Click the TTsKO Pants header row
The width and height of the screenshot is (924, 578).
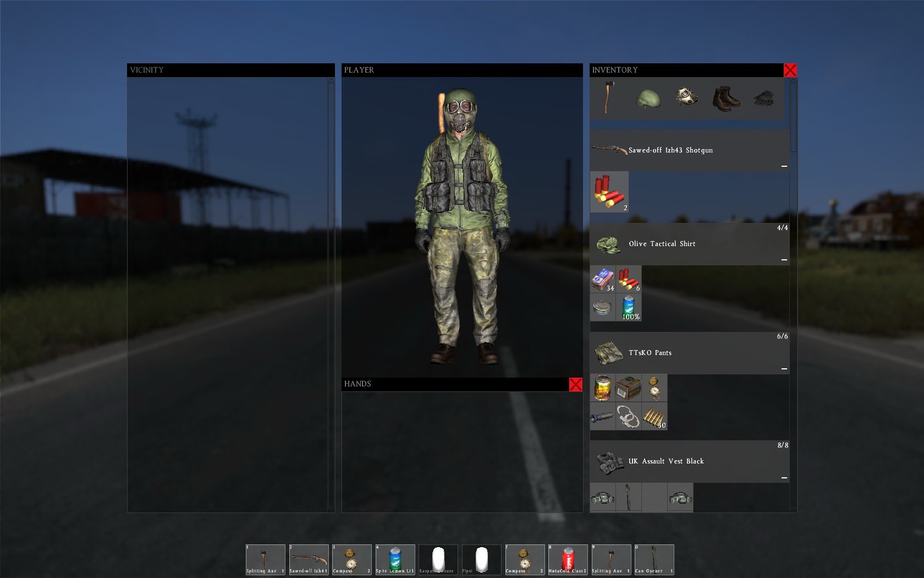pos(690,353)
